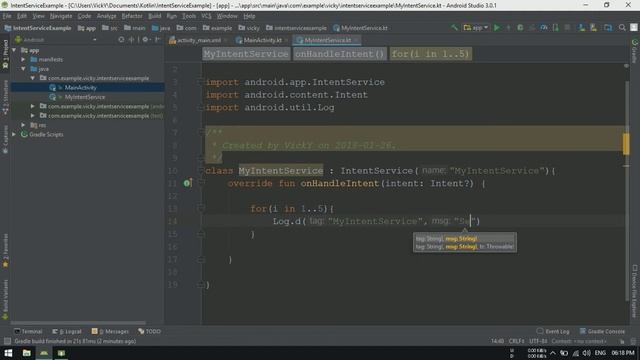
Task: Open the Messages tool window
Action: pos(110,331)
